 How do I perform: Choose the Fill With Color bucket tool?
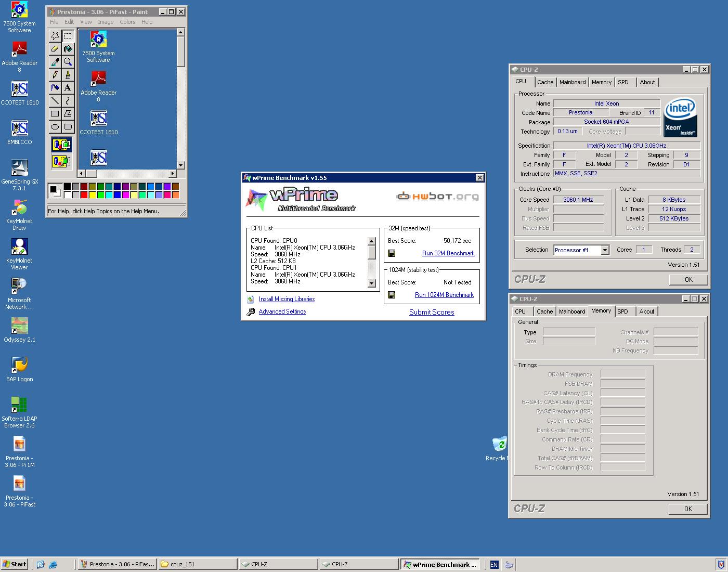tap(68, 49)
